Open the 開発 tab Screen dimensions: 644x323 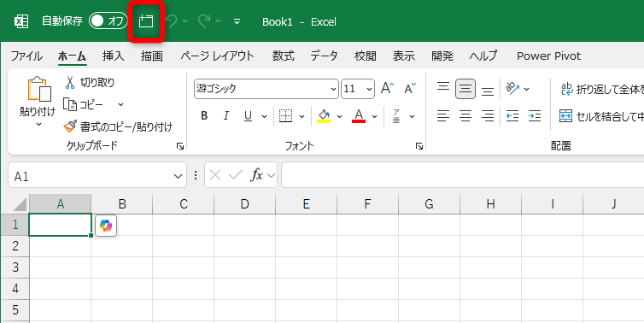pyautogui.click(x=442, y=56)
